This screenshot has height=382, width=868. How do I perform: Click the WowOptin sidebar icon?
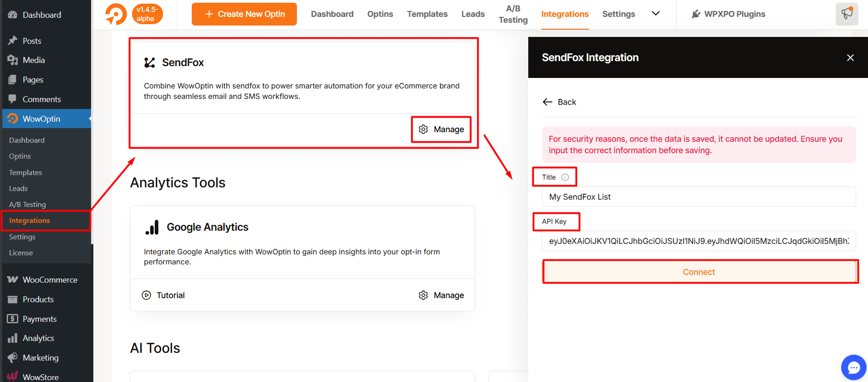tap(13, 119)
